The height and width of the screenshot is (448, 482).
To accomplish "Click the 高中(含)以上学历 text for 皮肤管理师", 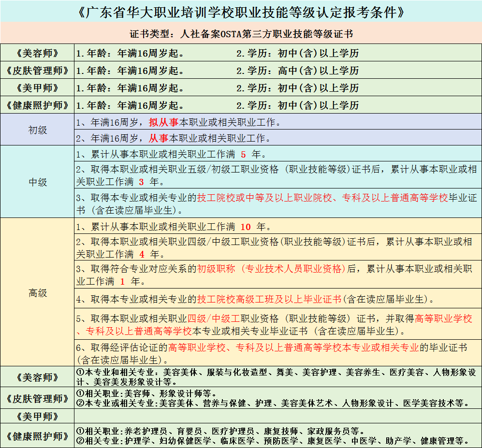I will pos(318,71).
